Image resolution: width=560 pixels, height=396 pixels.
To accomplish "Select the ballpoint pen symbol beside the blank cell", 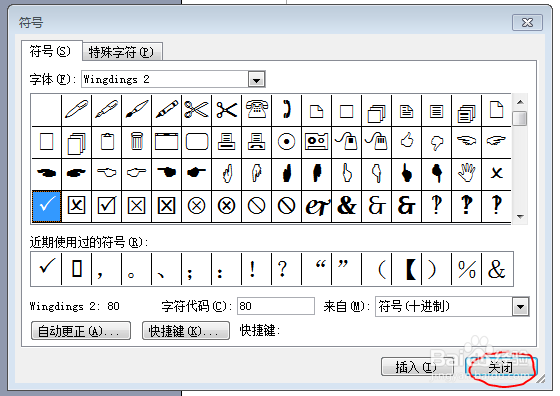I will (76, 110).
